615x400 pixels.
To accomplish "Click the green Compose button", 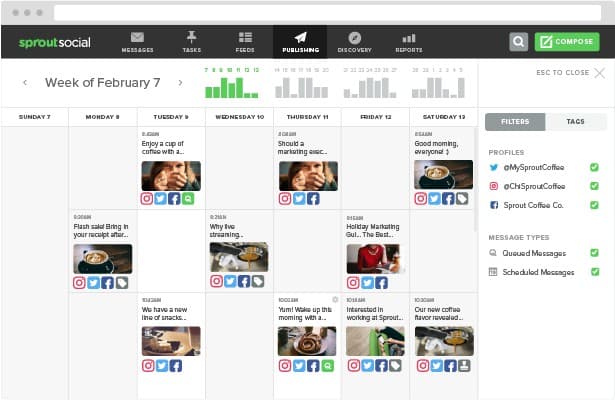I will pos(566,41).
